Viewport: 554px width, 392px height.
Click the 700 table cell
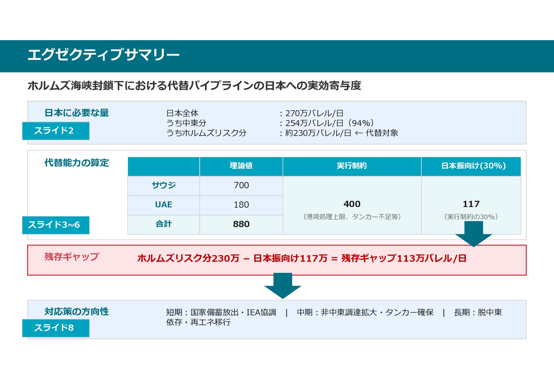click(241, 186)
